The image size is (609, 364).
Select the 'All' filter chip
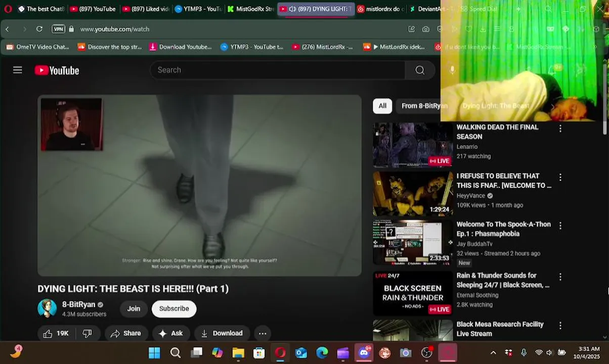[x=382, y=106]
